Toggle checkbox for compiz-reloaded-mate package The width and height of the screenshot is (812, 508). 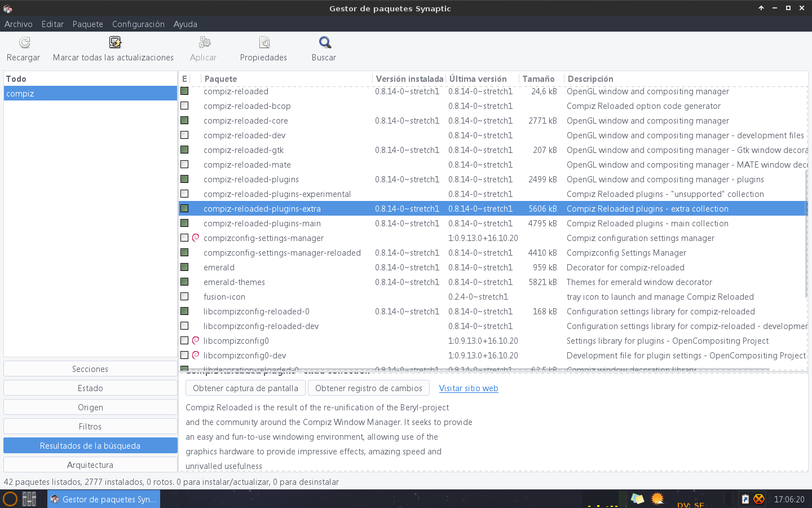pyautogui.click(x=184, y=164)
